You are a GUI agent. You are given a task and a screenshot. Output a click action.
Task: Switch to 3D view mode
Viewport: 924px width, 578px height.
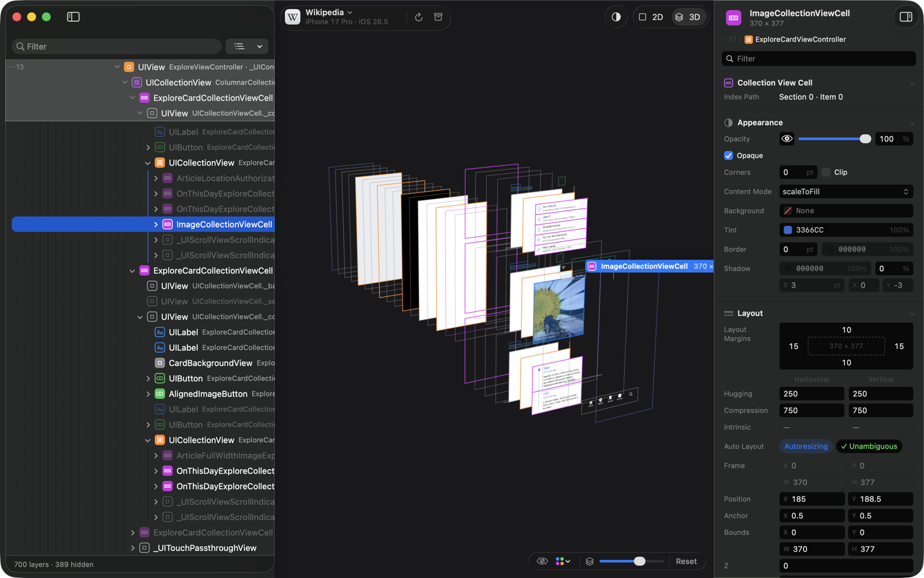click(x=688, y=17)
